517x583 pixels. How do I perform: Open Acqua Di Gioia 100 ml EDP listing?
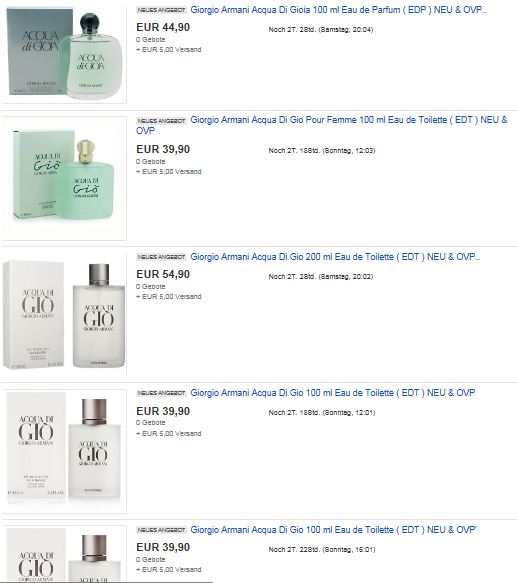tap(338, 10)
